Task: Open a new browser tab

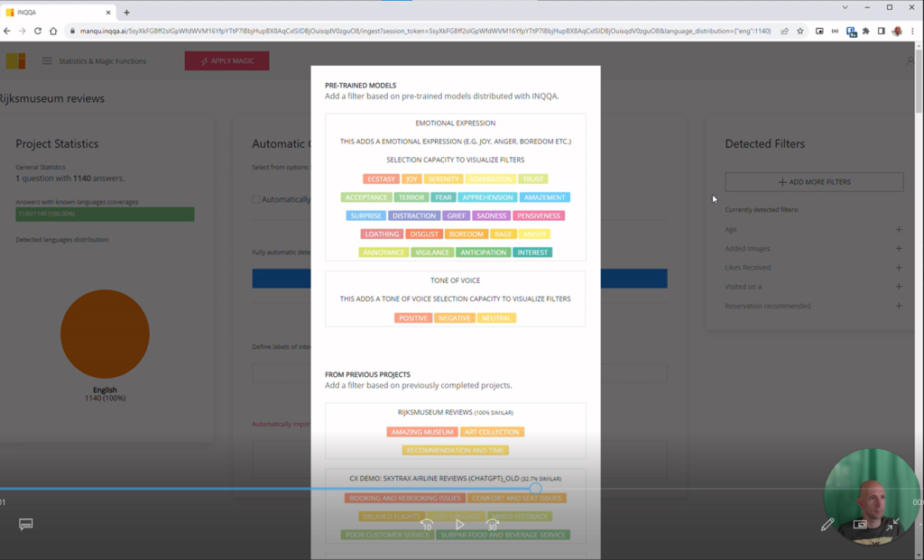Action: click(x=126, y=13)
